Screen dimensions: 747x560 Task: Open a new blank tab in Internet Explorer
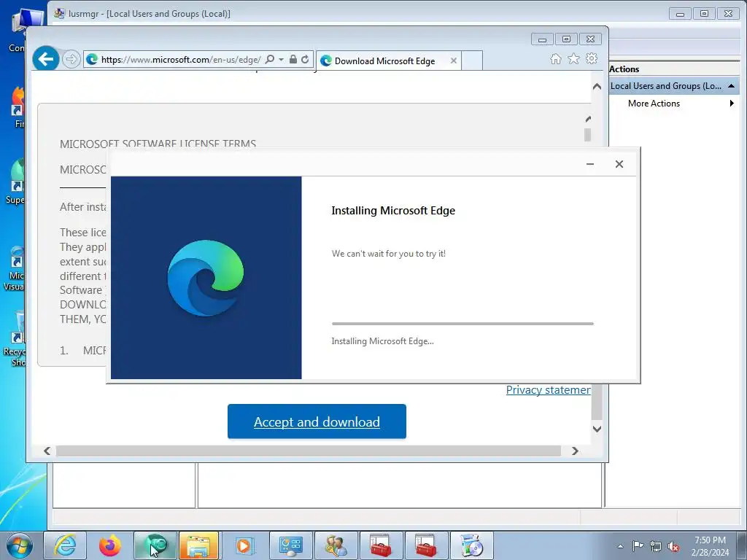click(472, 61)
